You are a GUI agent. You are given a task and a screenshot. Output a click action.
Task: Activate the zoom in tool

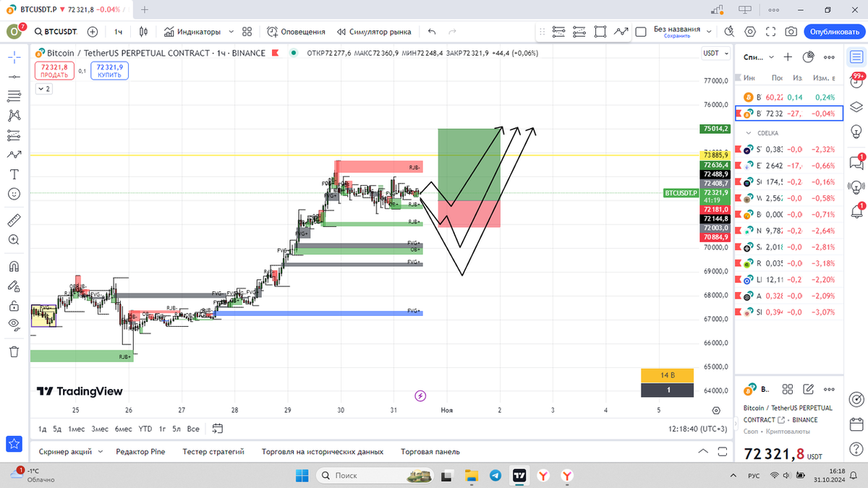point(14,239)
